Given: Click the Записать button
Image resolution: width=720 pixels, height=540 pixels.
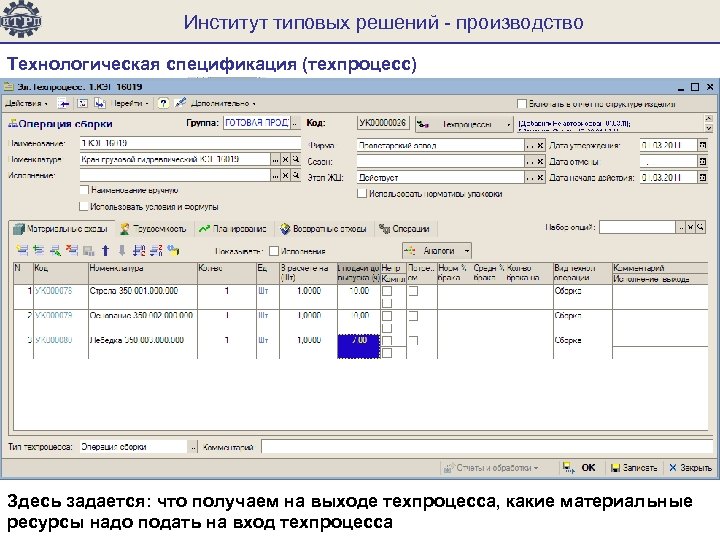Looking at the screenshot, I should 634,467.
